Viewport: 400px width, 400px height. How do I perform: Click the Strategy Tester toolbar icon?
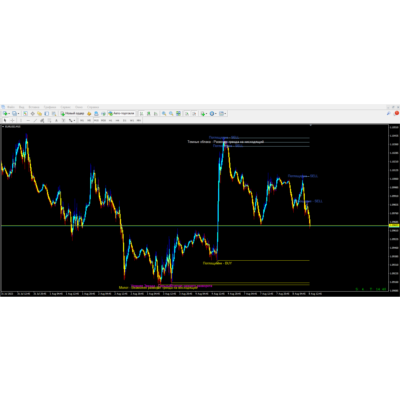point(53,114)
